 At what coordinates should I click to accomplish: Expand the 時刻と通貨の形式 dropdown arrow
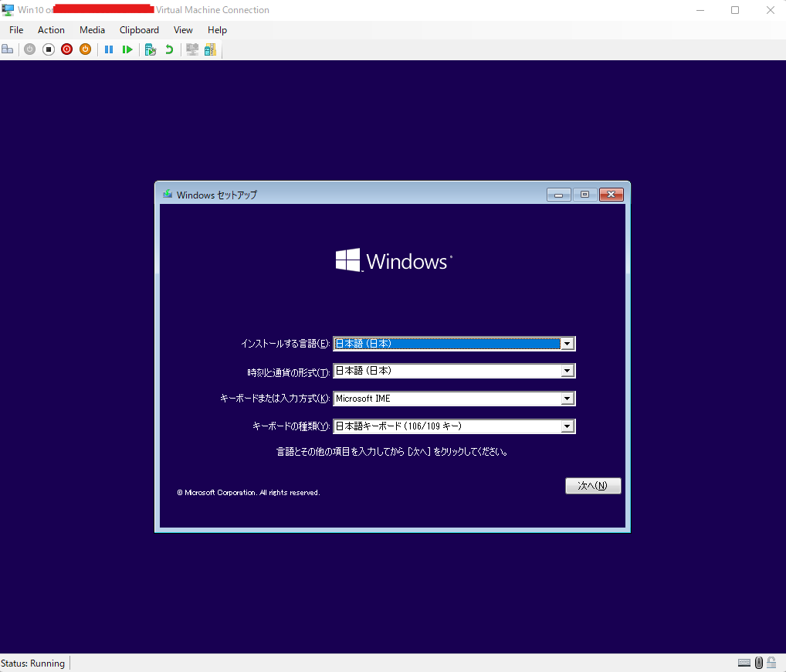pyautogui.click(x=567, y=371)
